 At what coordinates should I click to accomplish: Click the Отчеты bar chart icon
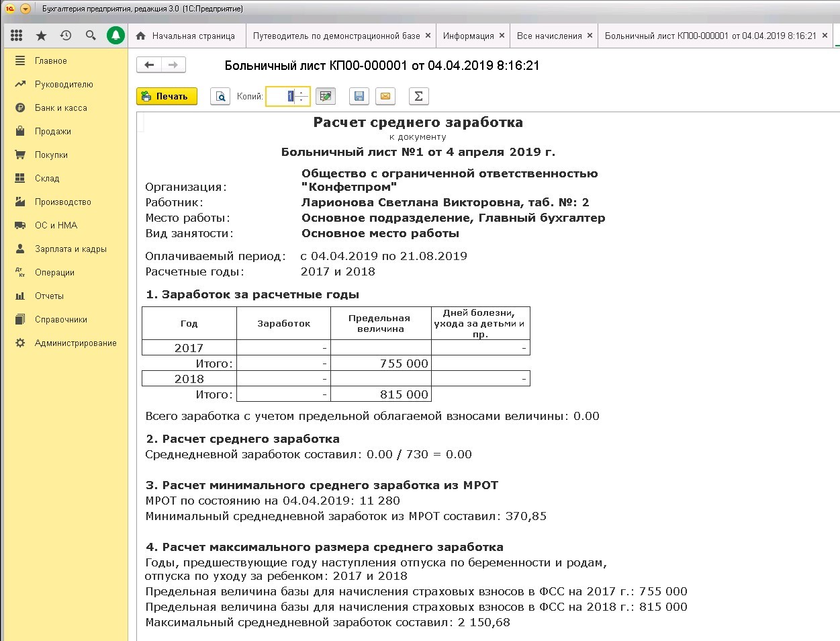[20, 296]
